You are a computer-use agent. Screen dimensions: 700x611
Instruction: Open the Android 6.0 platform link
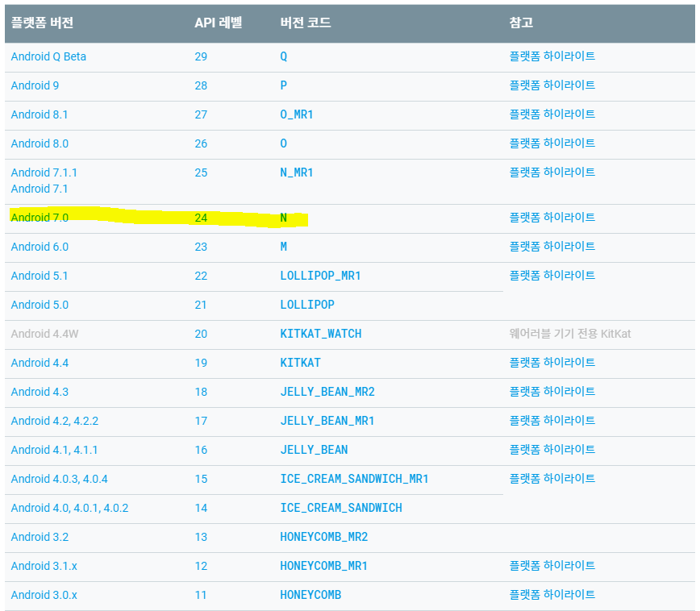pos(40,247)
